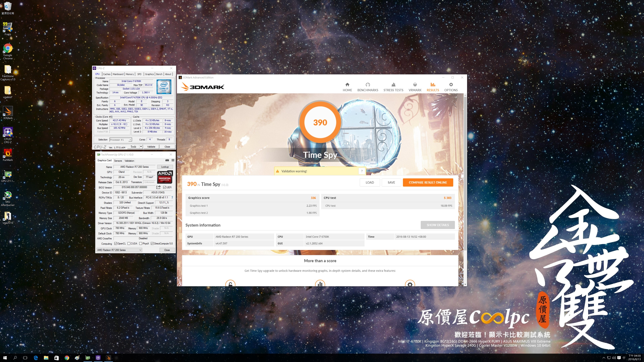
Task: Open the 3DMark Home section
Action: click(347, 87)
